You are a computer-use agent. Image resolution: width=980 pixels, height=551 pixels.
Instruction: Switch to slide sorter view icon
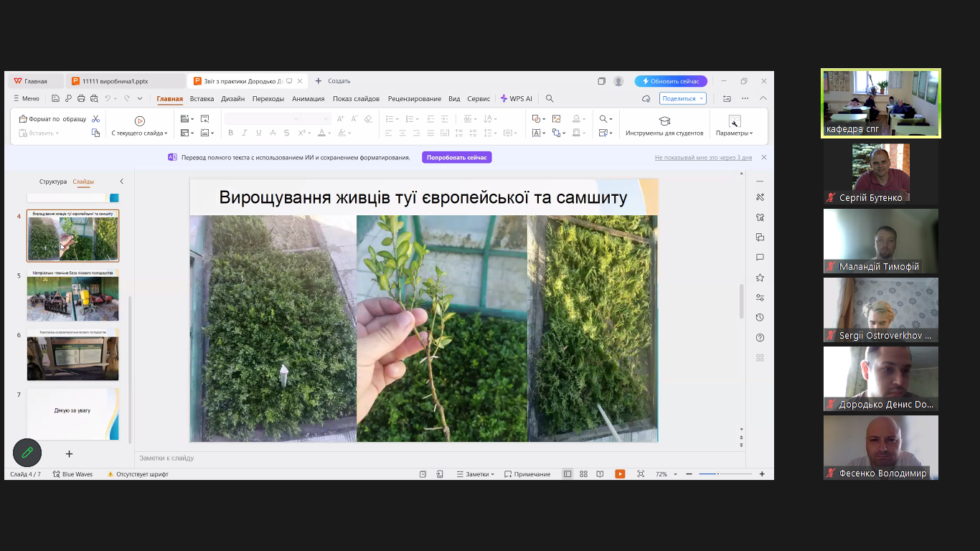[583, 474]
